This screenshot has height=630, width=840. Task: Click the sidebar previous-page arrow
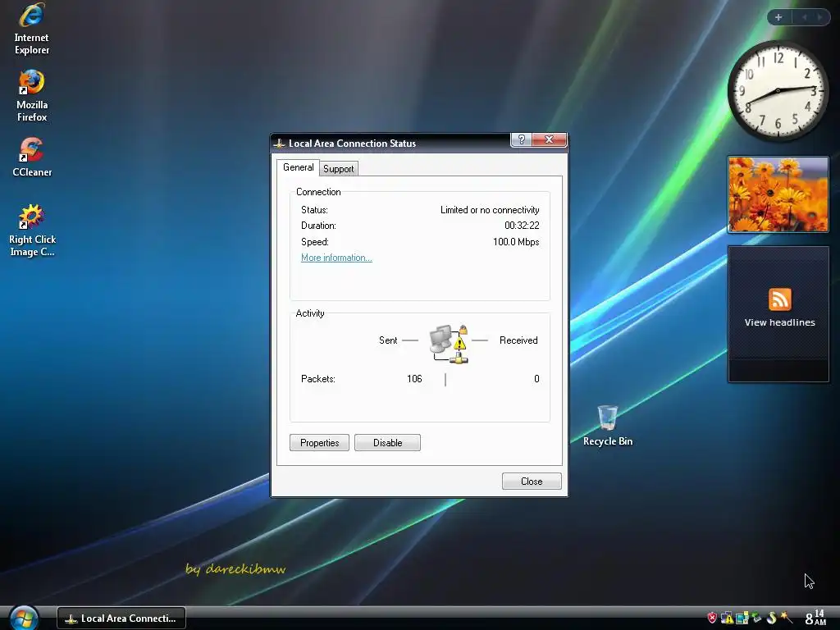click(804, 17)
